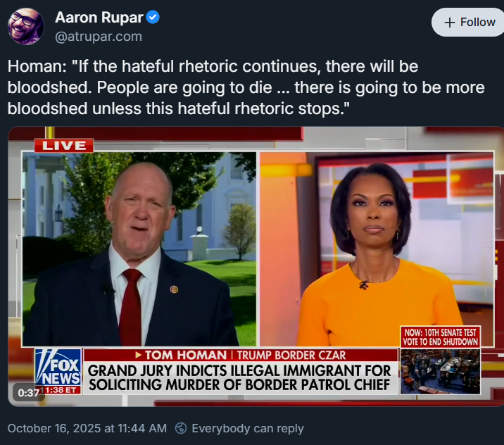Click the plus icon in Follow button
Screen dimensions: 504x445
(x=450, y=23)
